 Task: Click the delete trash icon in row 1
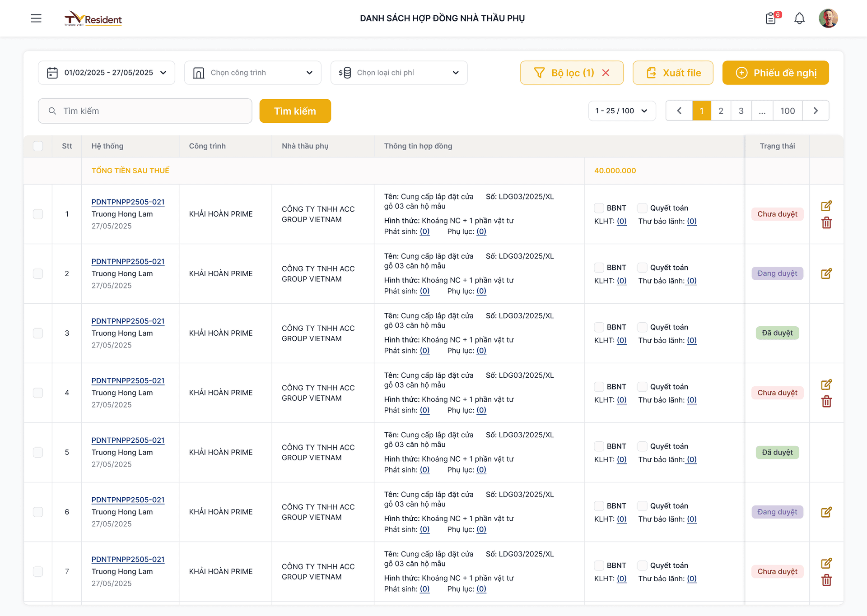click(826, 223)
